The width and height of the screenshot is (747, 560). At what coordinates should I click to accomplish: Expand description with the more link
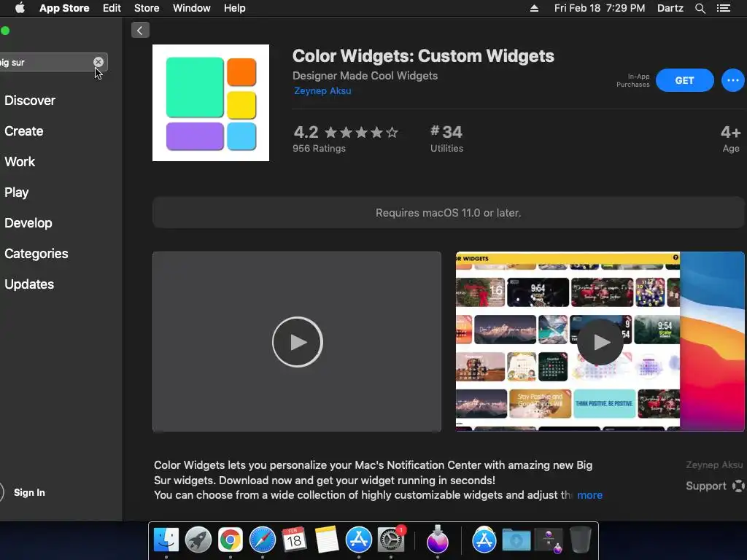(589, 495)
